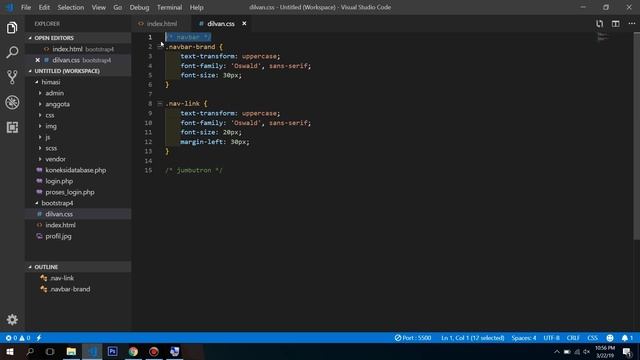This screenshot has height=360, width=640.
Task: Open Chrome from the taskbar
Action: (x=133, y=351)
